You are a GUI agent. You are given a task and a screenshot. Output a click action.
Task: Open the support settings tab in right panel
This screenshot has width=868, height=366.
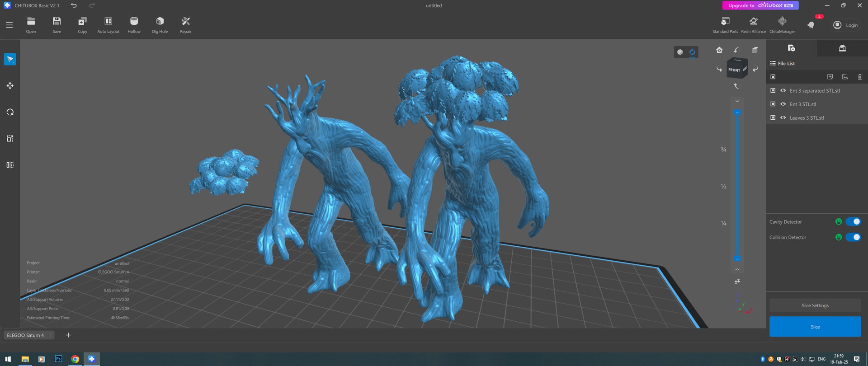click(x=842, y=48)
